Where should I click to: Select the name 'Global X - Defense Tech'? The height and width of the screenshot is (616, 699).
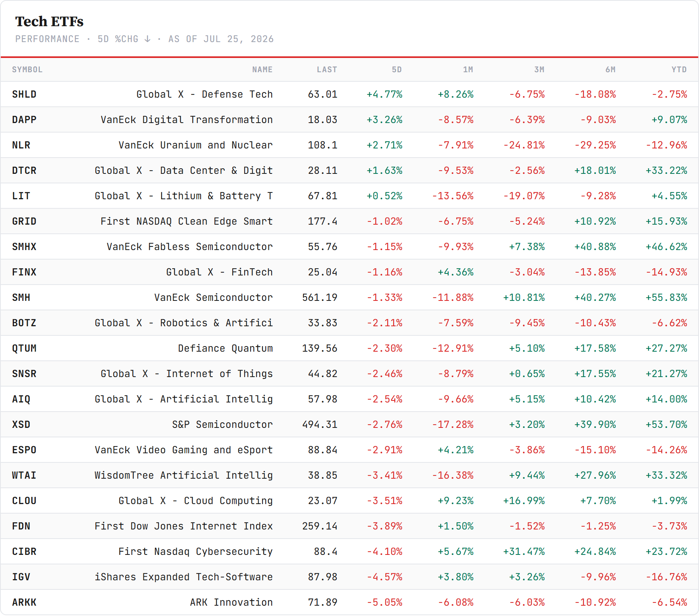point(205,94)
